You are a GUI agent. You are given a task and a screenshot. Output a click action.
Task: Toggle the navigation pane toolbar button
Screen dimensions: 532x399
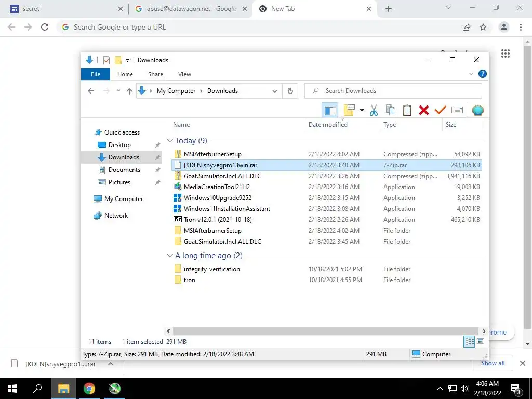[x=330, y=110]
